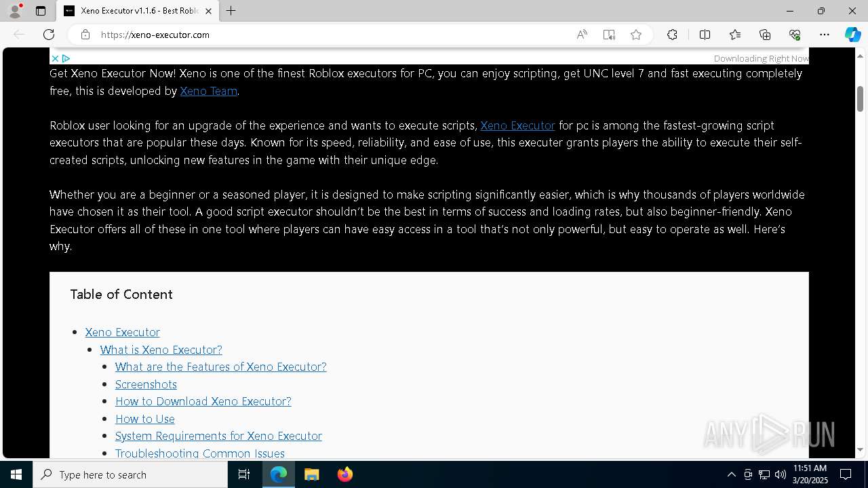868x488 pixels.
Task: Start Read aloud from address bar
Action: [582, 35]
